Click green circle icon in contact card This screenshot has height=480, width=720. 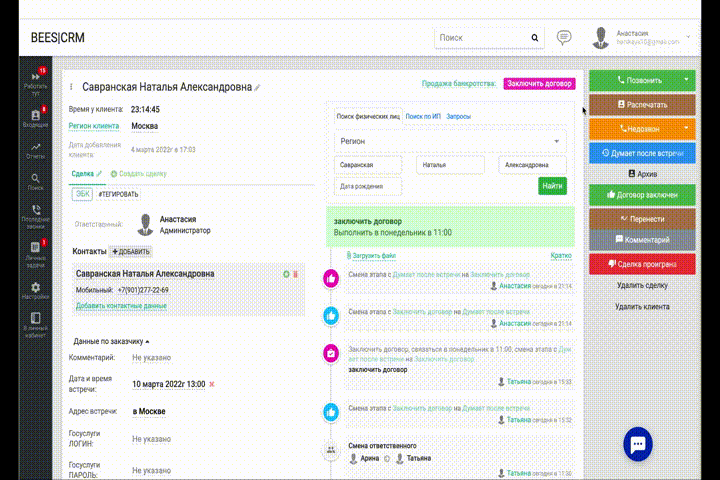pyautogui.click(x=286, y=274)
